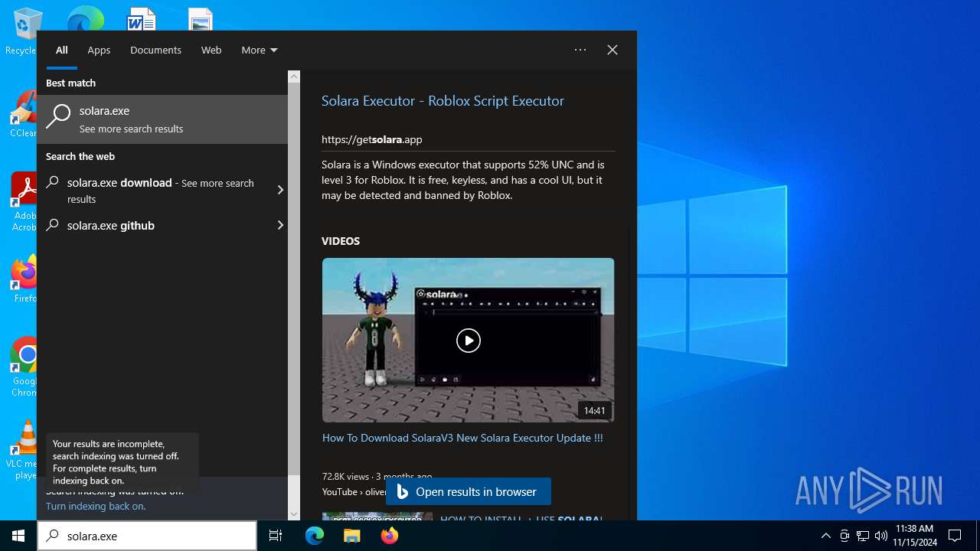Click the 14:41 video duration badge

[x=594, y=410]
